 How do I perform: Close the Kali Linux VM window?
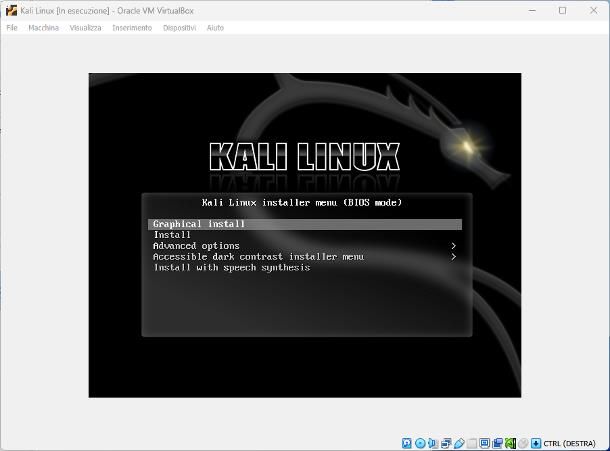(x=593, y=11)
